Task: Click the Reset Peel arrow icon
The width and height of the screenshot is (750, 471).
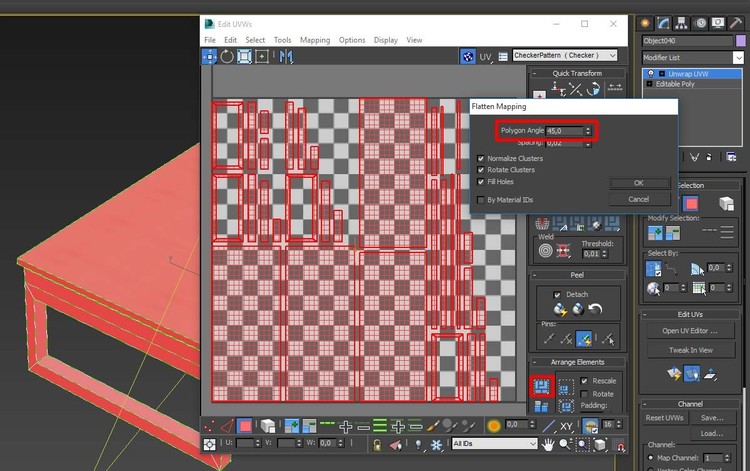Action: point(596,309)
